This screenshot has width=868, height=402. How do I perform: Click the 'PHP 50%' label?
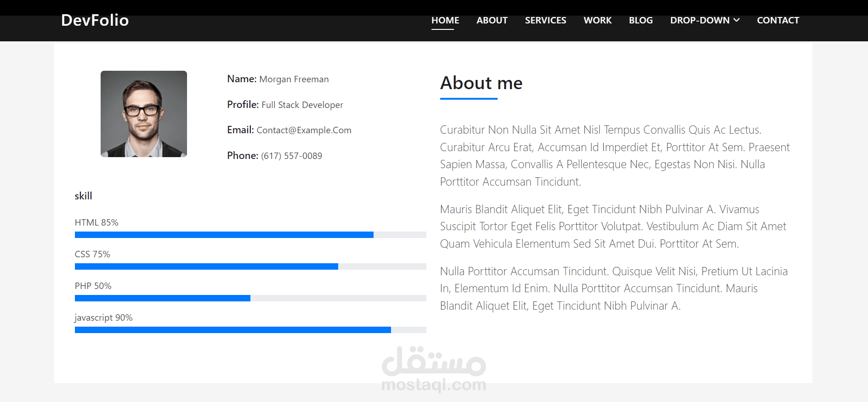(x=93, y=286)
